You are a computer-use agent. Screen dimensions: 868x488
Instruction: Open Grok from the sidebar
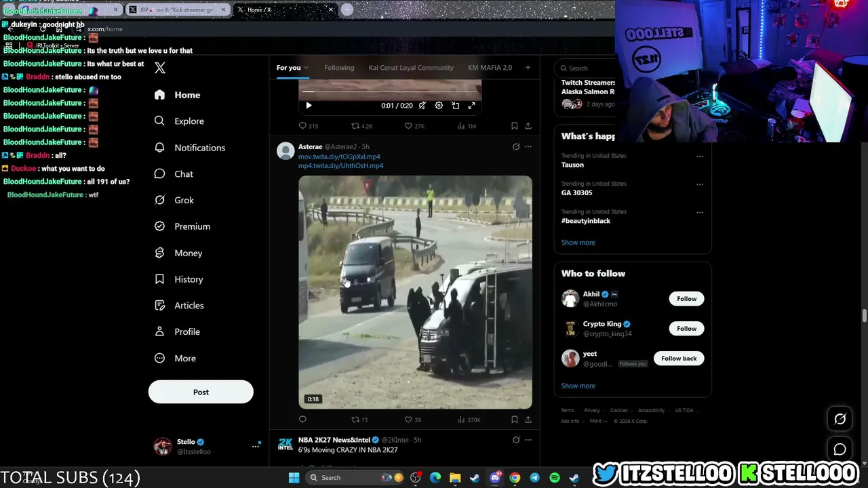(174, 201)
